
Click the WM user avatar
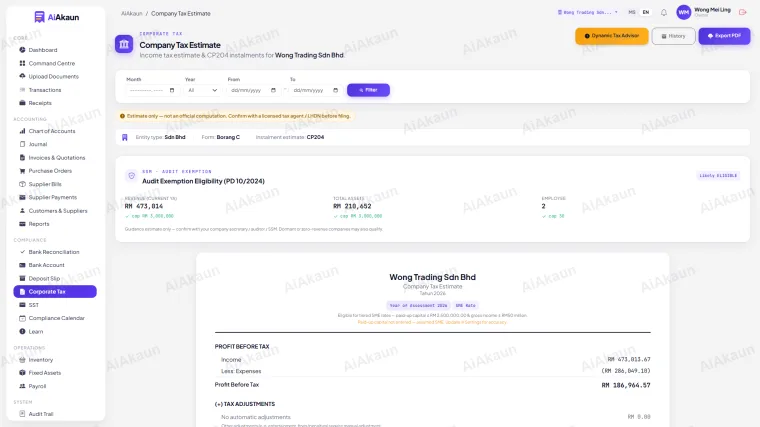click(683, 13)
